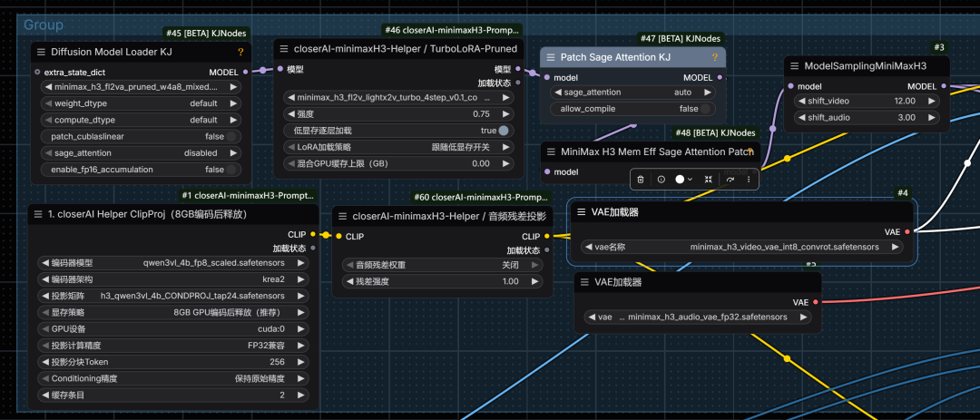Select the ModelSamplingMiniMaxH3 node title
980x420 pixels.
[865, 66]
